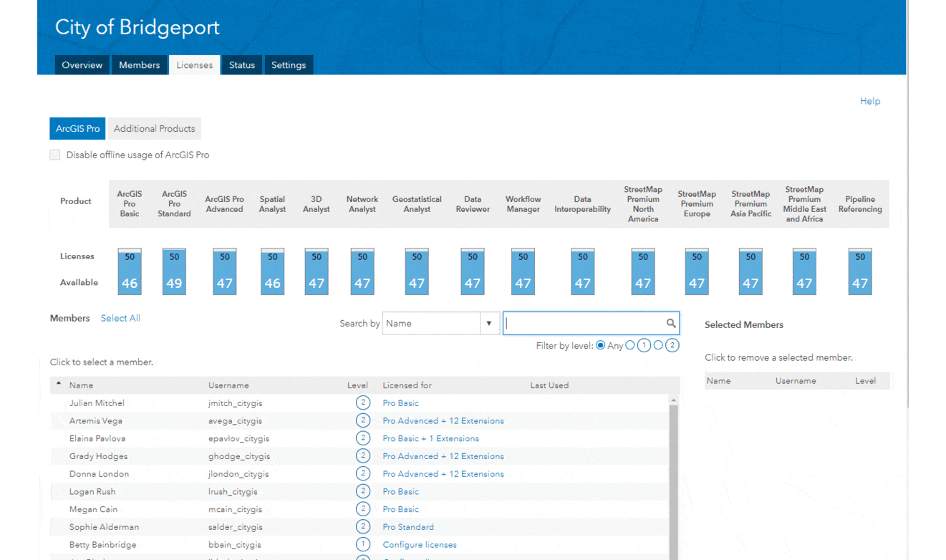Open Grady Hodges' Pro Advanced + 12 Extensions link
The height and width of the screenshot is (560, 946).
click(x=443, y=456)
